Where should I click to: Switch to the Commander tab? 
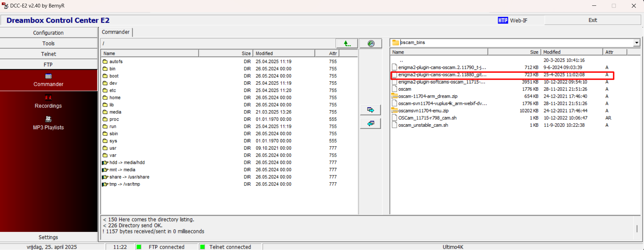pyautogui.click(x=116, y=32)
